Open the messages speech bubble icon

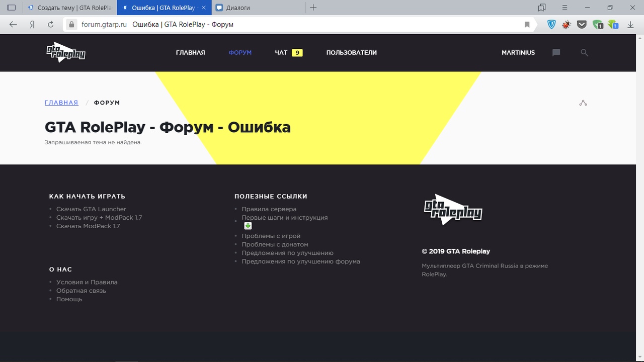(556, 53)
